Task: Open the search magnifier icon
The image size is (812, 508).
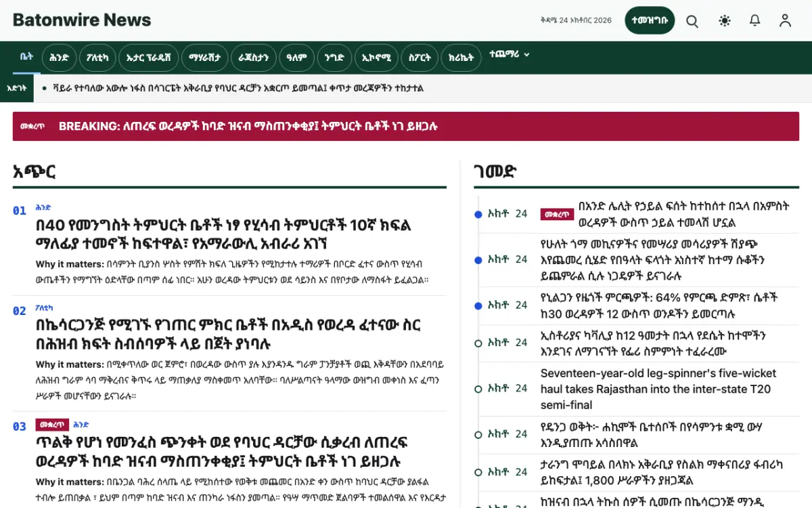Action: [692, 21]
